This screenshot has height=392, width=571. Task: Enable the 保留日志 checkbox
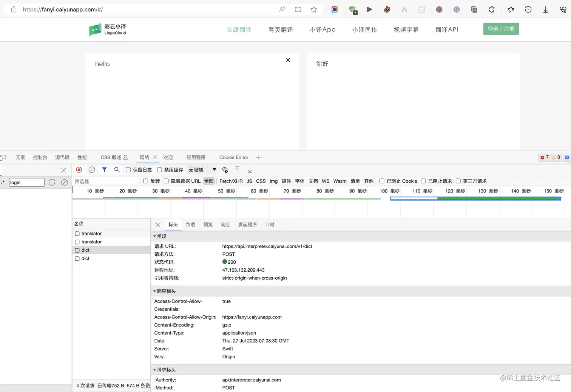128,170
